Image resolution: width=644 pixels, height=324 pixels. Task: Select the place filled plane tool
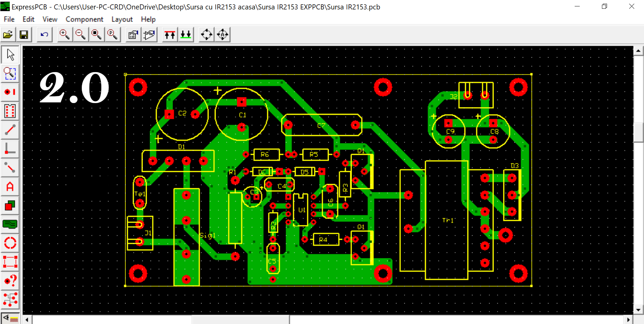tap(10, 224)
